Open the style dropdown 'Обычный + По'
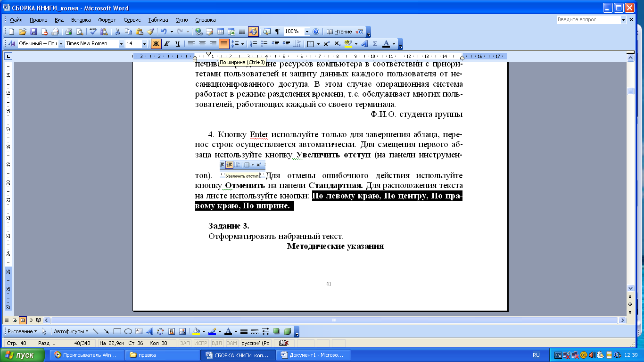 pyautogui.click(x=61, y=43)
